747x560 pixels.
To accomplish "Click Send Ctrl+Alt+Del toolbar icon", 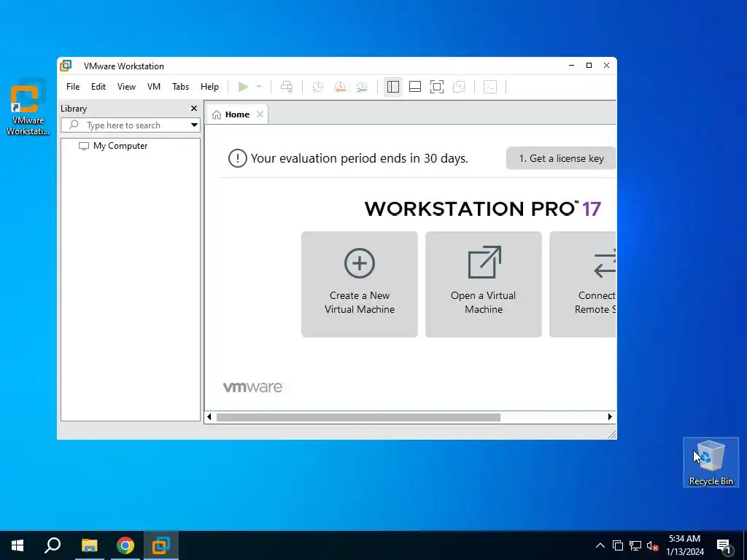I will pos(287,87).
